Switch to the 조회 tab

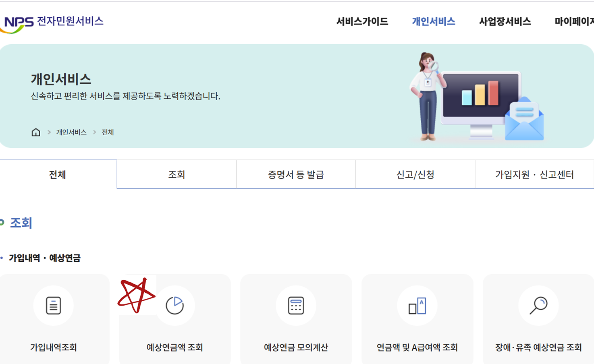click(176, 174)
